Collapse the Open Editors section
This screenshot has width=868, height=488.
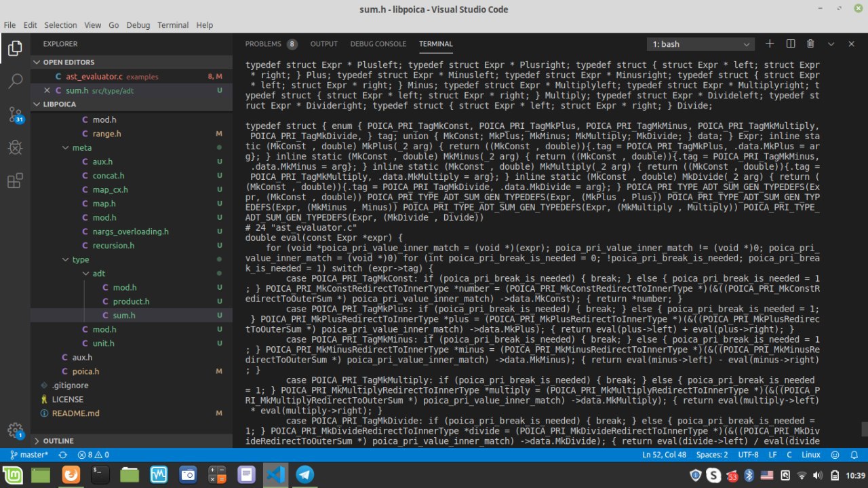[x=131, y=62]
